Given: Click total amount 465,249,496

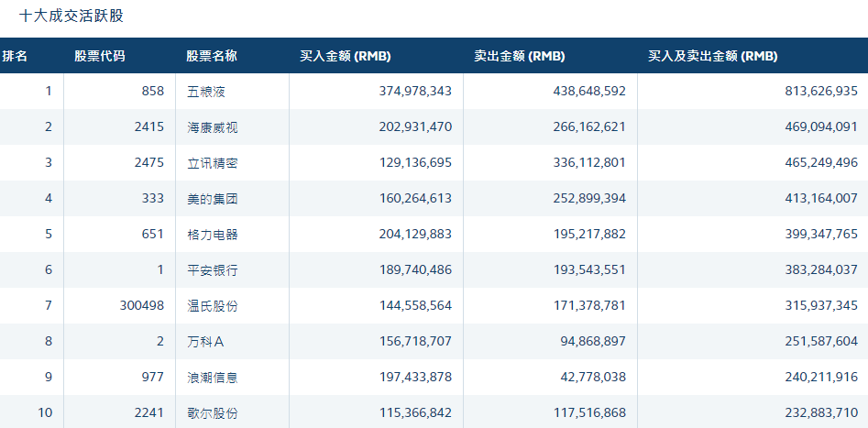Looking at the screenshot, I should click(x=821, y=163).
